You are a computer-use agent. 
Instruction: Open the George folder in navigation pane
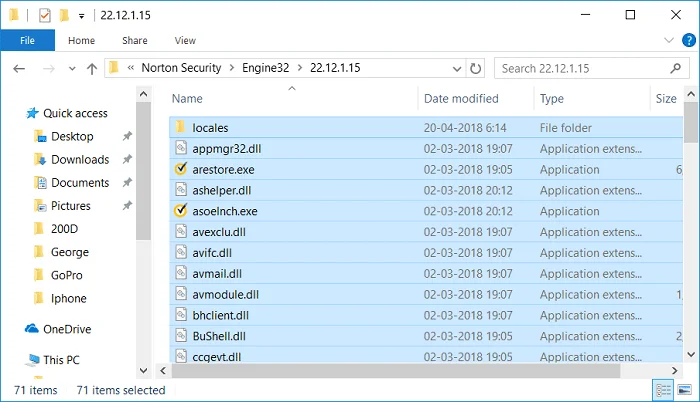pyautogui.click(x=70, y=252)
